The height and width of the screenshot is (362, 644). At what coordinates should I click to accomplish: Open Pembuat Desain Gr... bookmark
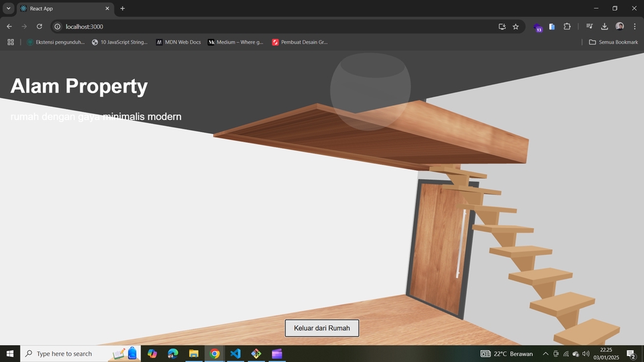click(x=300, y=42)
